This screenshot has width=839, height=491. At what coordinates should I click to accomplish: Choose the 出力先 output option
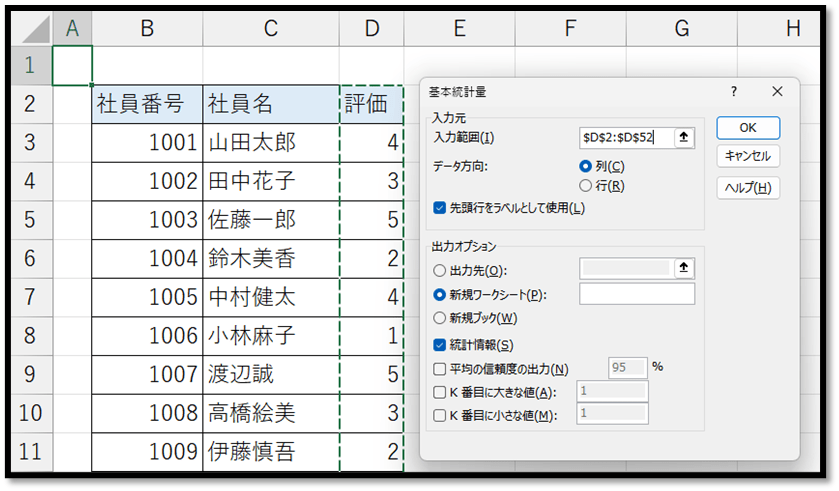coord(440,270)
